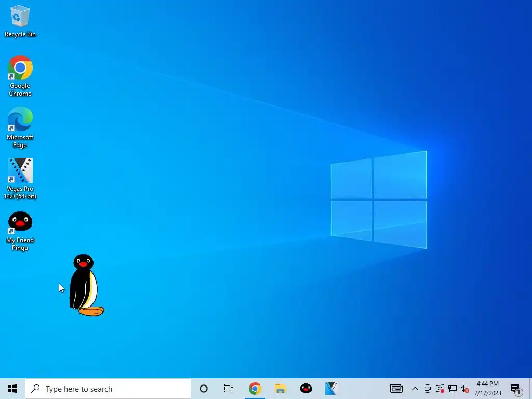This screenshot has height=399, width=532.
Task: Select the My Friend Pingu desktop shortcut
Action: click(20, 231)
